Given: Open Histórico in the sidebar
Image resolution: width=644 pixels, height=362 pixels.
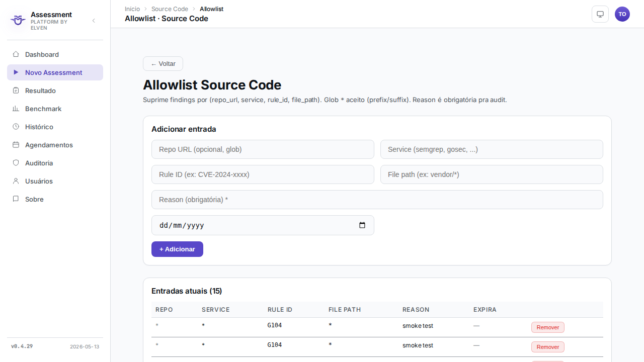Looking at the screenshot, I should [55, 127].
